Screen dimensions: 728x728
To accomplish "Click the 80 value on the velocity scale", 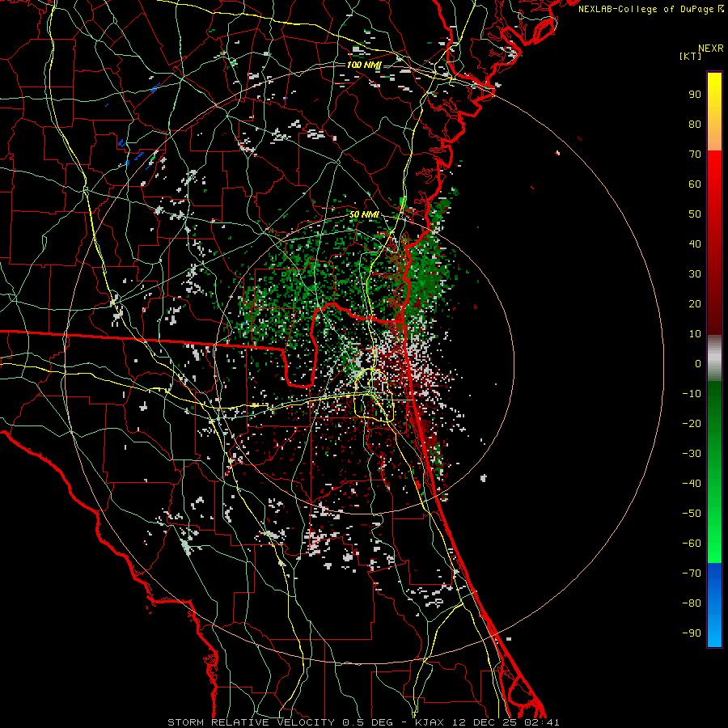I will [695, 125].
